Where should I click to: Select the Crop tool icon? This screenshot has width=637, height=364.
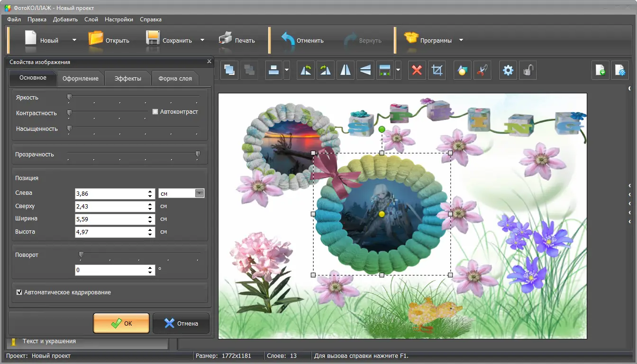437,71
